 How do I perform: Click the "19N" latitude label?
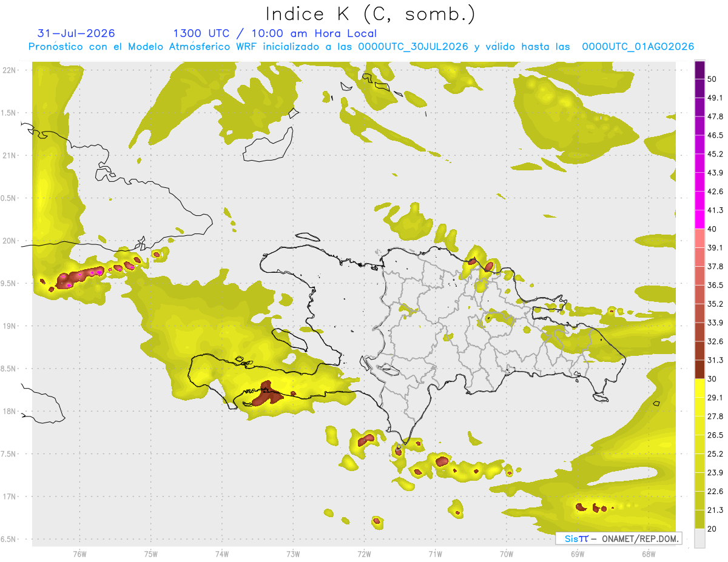[x=10, y=326]
